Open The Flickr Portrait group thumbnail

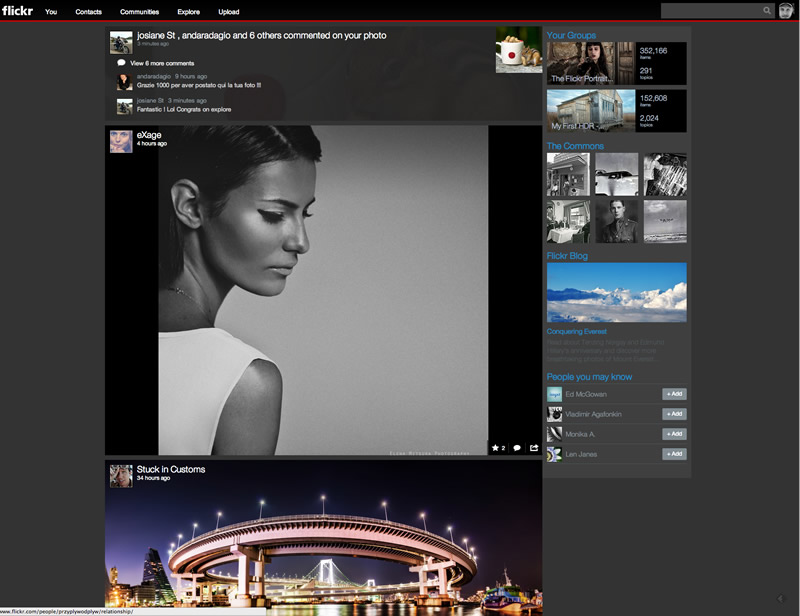[590, 63]
